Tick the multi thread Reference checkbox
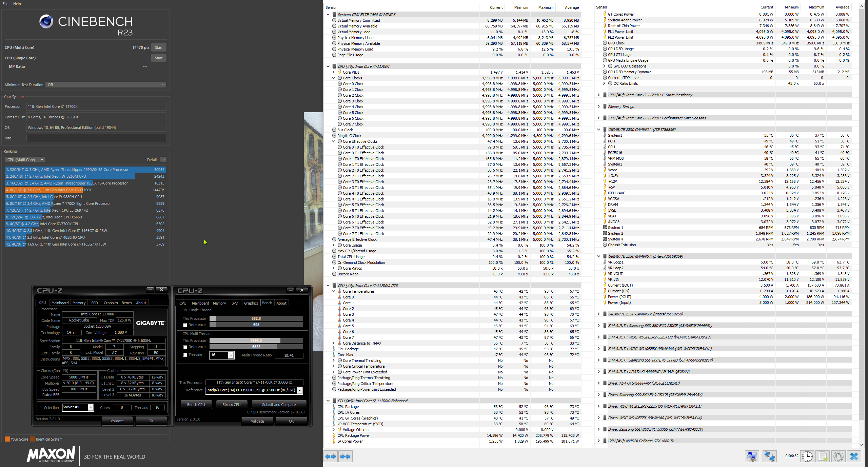Image resolution: width=868 pixels, height=467 pixels. [185, 347]
